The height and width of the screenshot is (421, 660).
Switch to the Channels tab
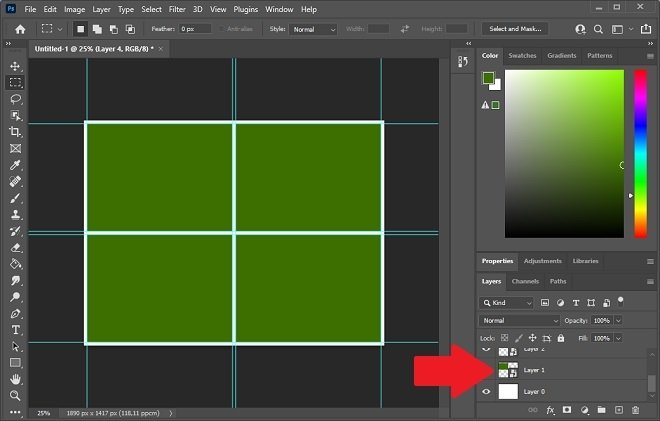[x=525, y=281]
